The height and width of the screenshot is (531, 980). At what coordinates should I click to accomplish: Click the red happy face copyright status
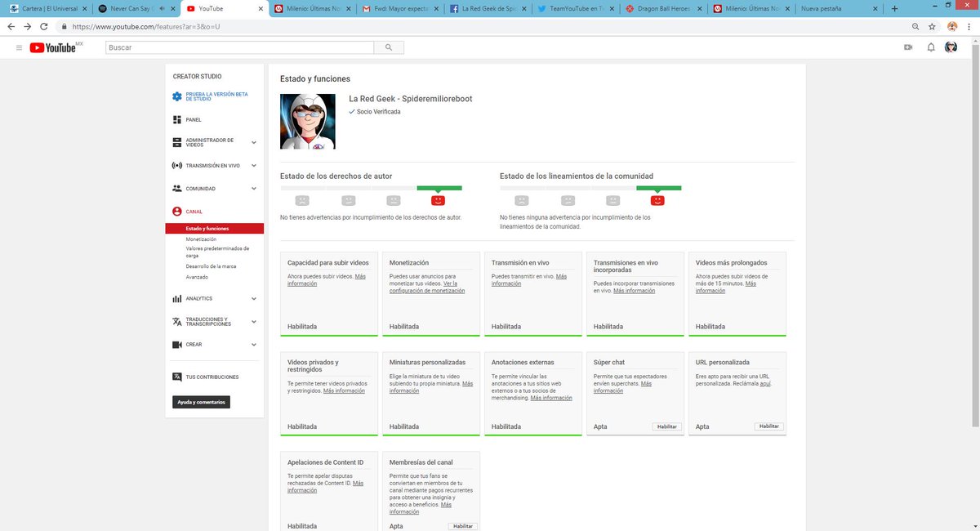click(x=439, y=200)
